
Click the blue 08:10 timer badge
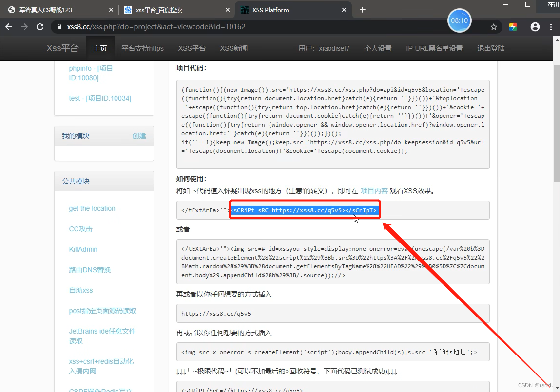coord(459,20)
